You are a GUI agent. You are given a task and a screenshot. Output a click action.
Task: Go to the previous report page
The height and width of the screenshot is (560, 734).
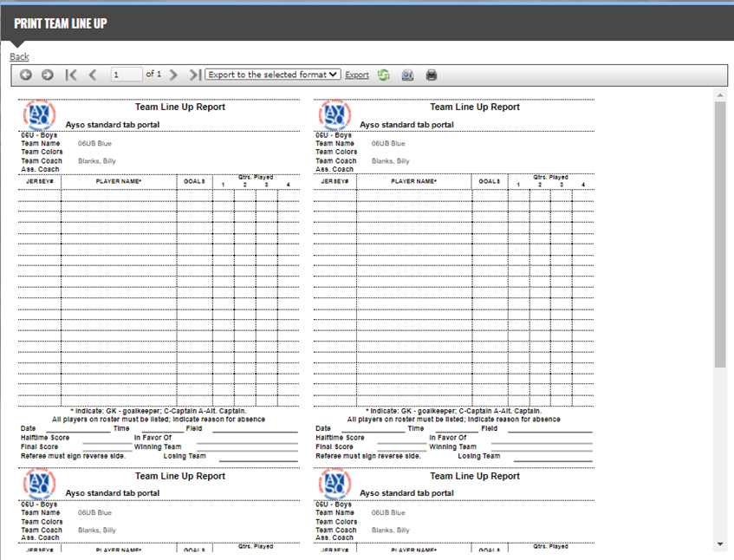point(93,75)
